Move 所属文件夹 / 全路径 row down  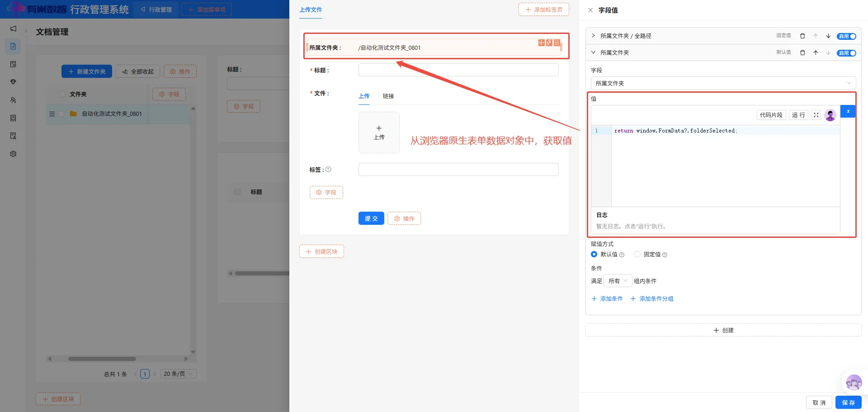[x=828, y=36]
